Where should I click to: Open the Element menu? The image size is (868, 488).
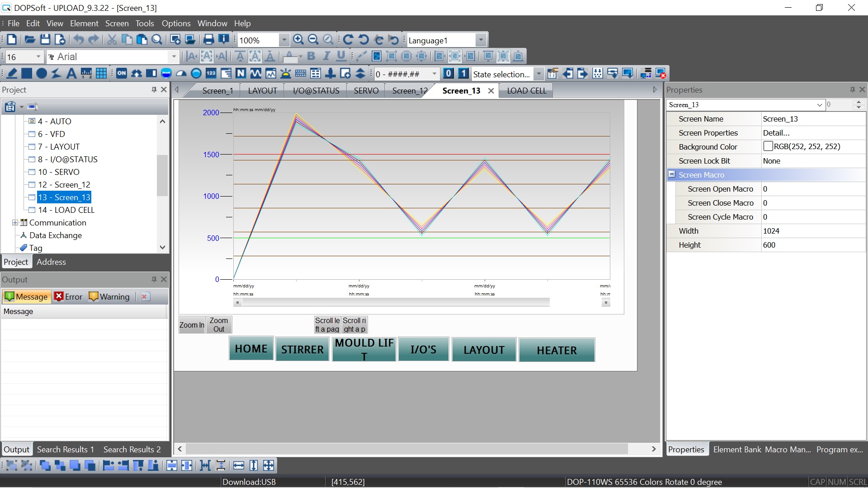click(x=84, y=23)
